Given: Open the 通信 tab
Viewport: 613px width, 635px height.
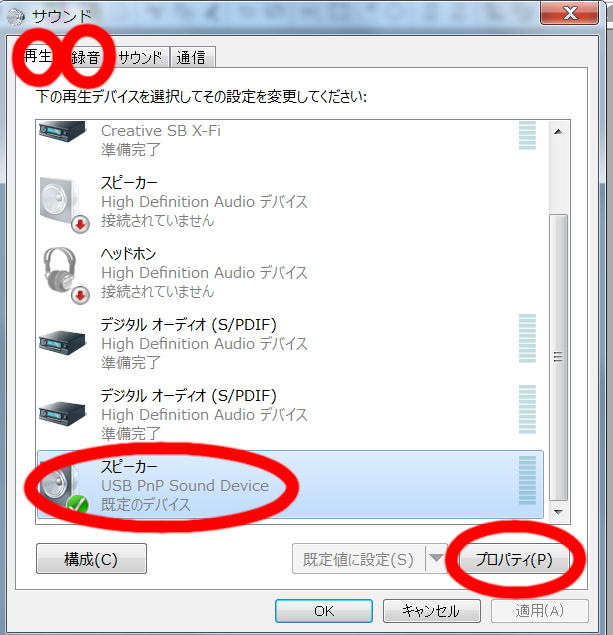Looking at the screenshot, I should click(x=191, y=57).
